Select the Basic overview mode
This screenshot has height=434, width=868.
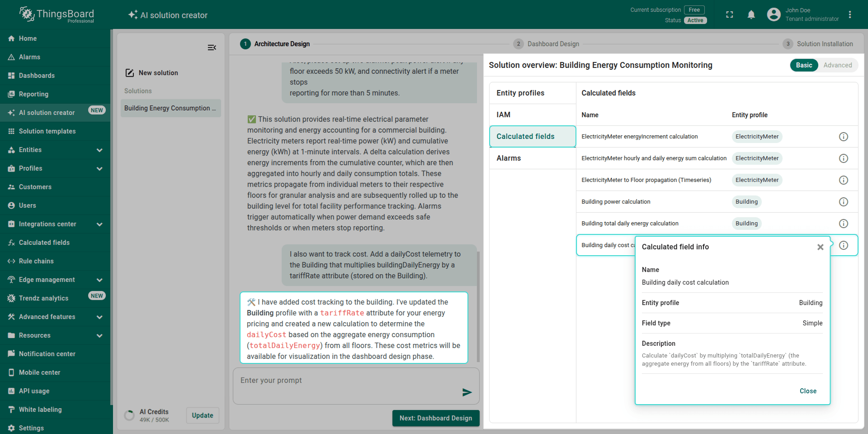click(804, 65)
